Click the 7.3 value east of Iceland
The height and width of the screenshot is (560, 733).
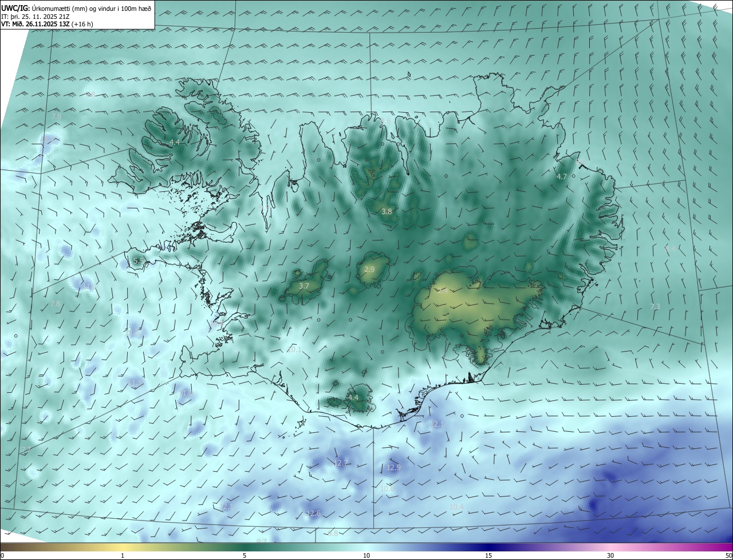click(x=655, y=307)
